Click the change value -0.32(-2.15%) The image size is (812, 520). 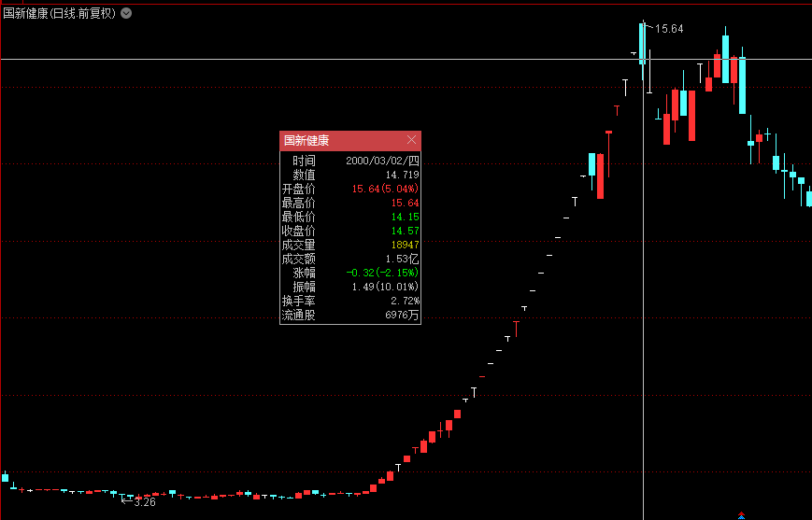(382, 273)
